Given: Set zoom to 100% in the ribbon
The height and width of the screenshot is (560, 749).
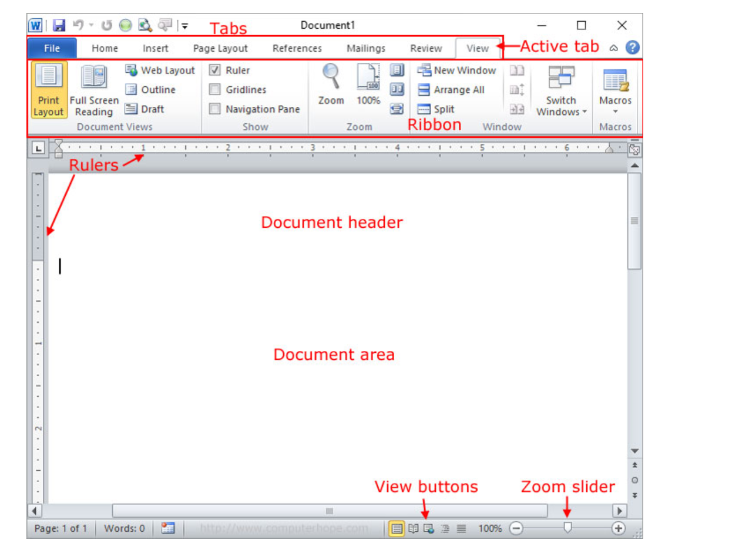Looking at the screenshot, I should coord(368,85).
